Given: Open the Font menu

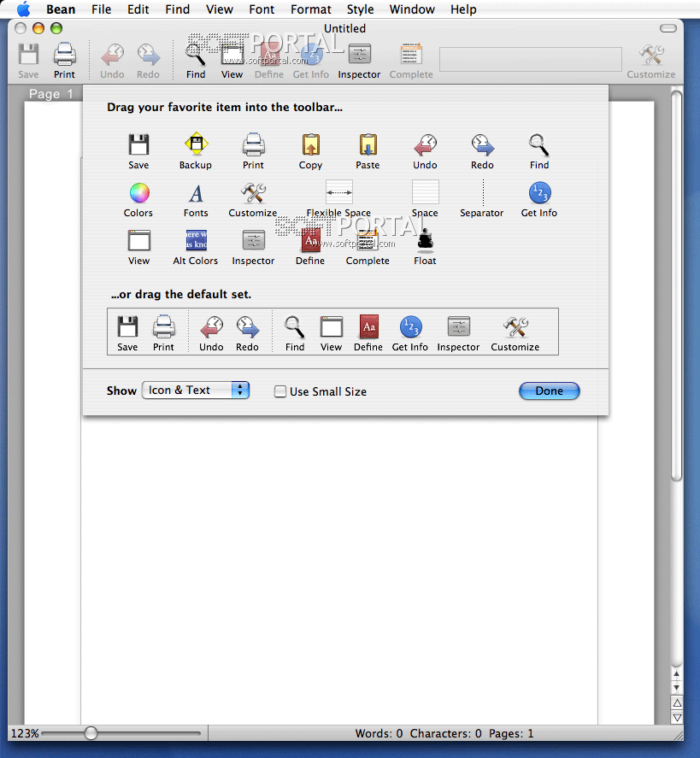Looking at the screenshot, I should coord(262,9).
